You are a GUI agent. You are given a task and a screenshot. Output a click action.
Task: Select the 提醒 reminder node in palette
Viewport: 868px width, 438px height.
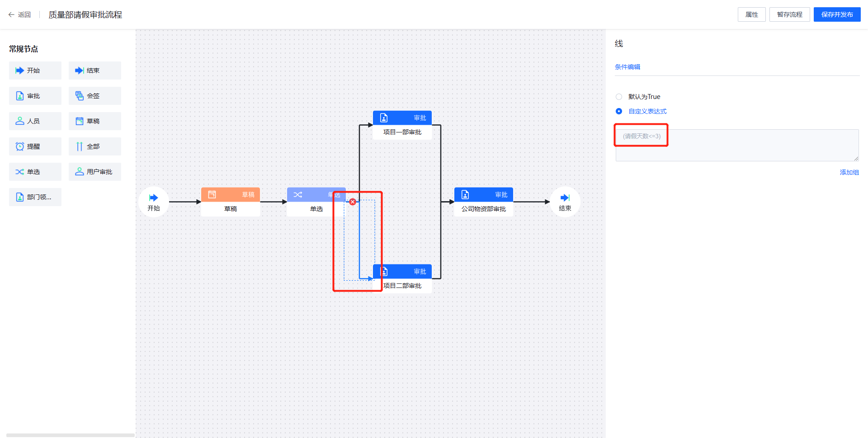[35, 146]
